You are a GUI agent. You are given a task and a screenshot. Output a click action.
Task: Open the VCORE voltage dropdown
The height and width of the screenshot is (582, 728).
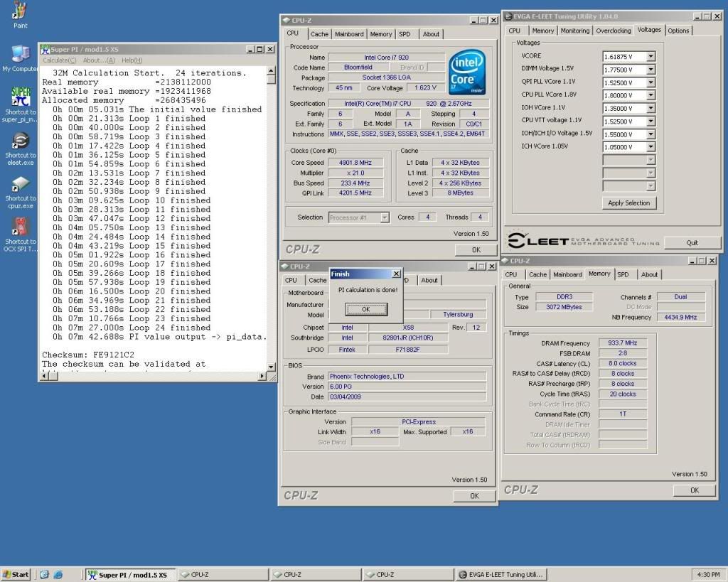tap(651, 57)
